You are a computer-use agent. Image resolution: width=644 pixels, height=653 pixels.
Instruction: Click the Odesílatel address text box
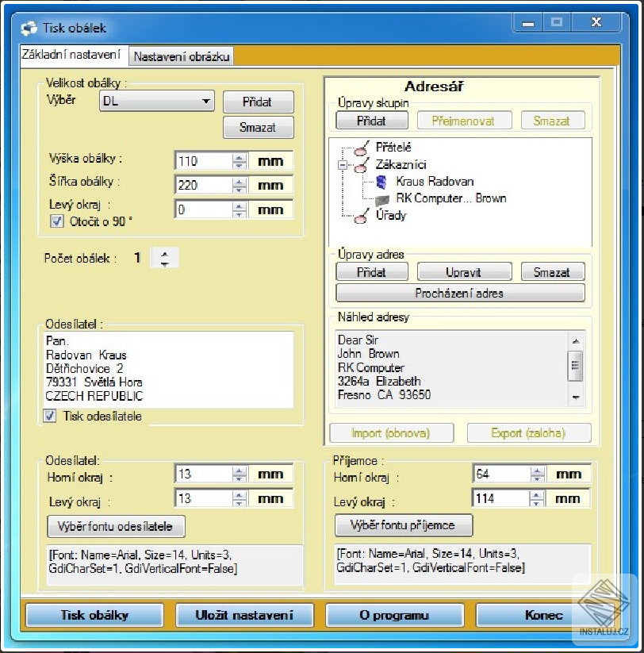coord(169,370)
